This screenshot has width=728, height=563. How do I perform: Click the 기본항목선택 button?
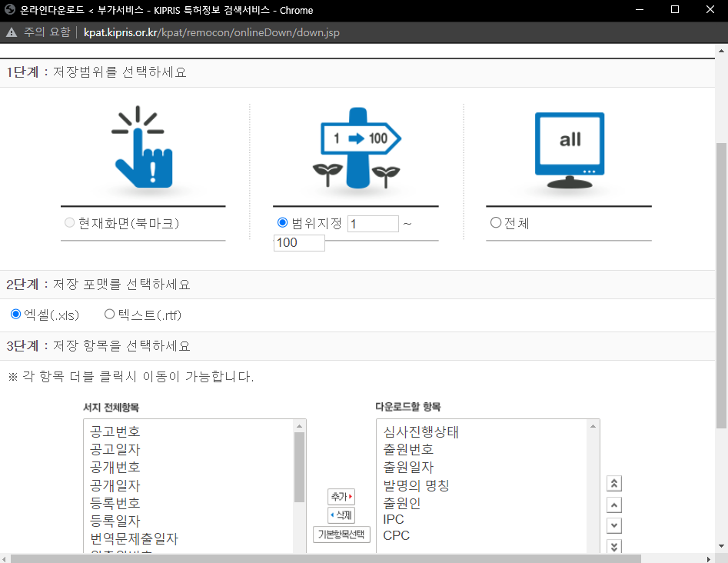pyautogui.click(x=341, y=535)
